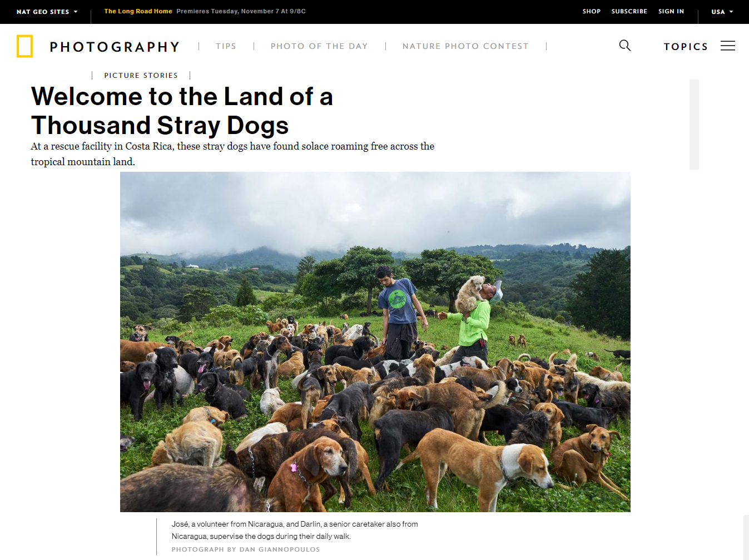Open the hamburger menu icon

(728, 46)
